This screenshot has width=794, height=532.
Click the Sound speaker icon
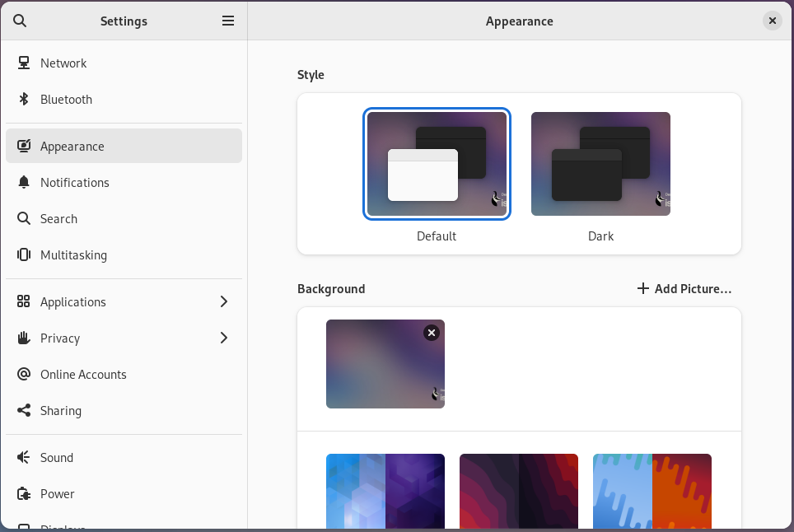(x=24, y=458)
